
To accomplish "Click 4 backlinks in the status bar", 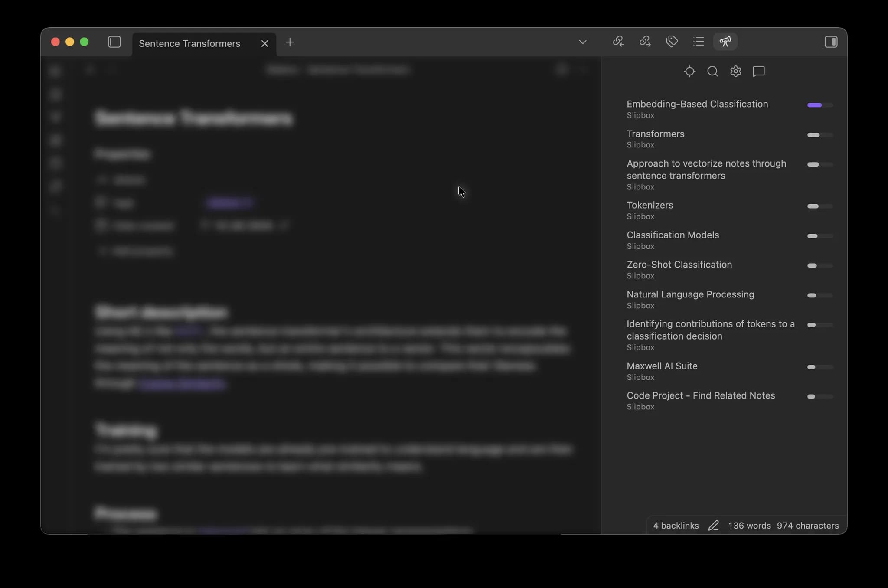I will click(676, 526).
